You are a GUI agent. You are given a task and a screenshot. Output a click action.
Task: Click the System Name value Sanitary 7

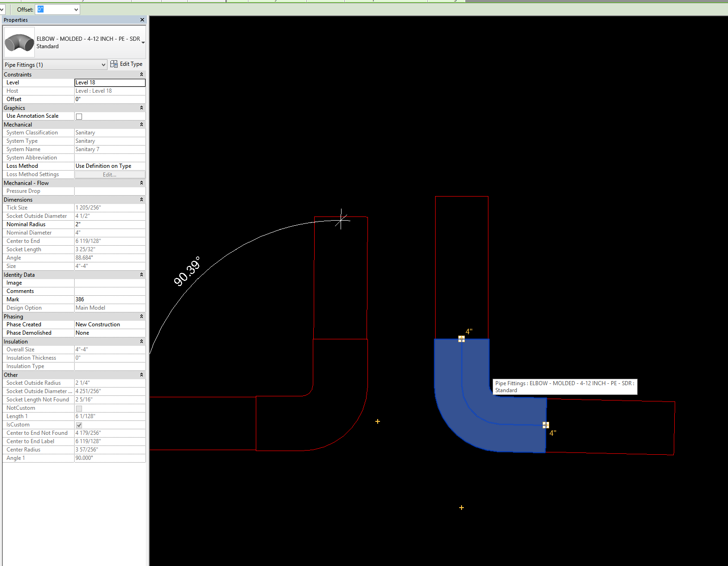click(110, 149)
